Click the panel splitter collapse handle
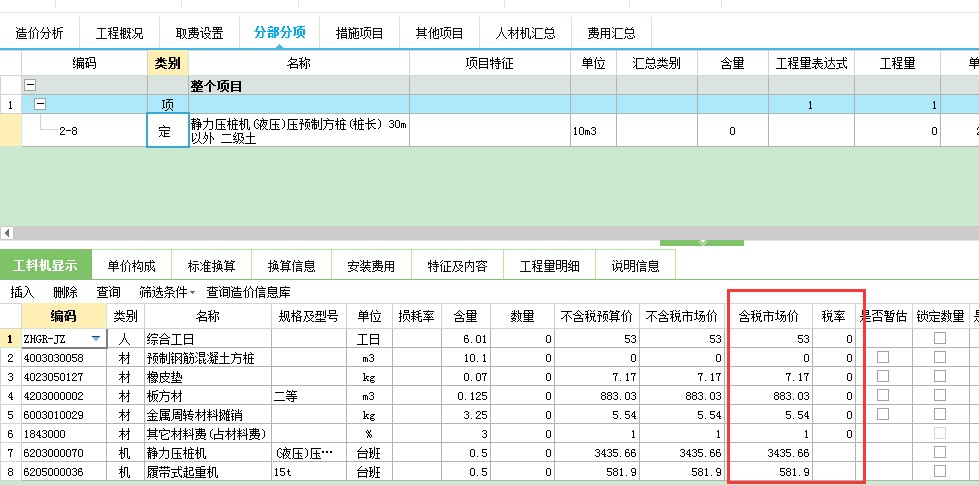The image size is (979, 485). tap(703, 242)
